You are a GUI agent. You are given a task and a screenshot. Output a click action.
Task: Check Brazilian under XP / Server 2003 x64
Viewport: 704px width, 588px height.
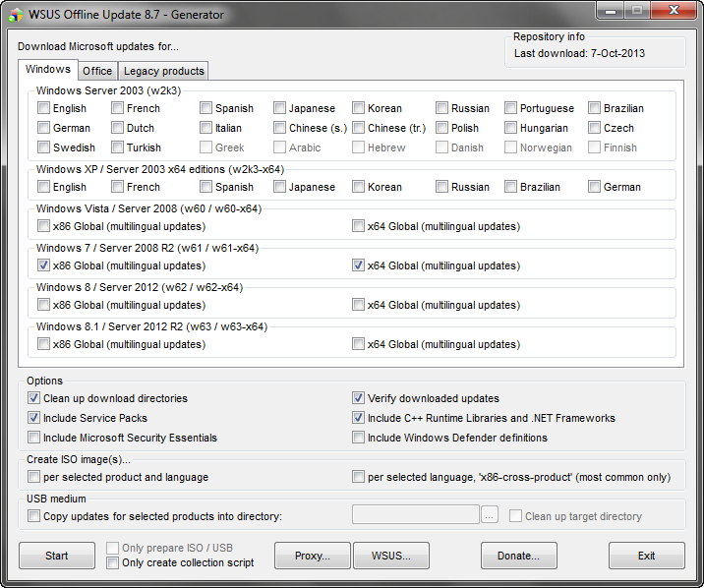click(510, 187)
